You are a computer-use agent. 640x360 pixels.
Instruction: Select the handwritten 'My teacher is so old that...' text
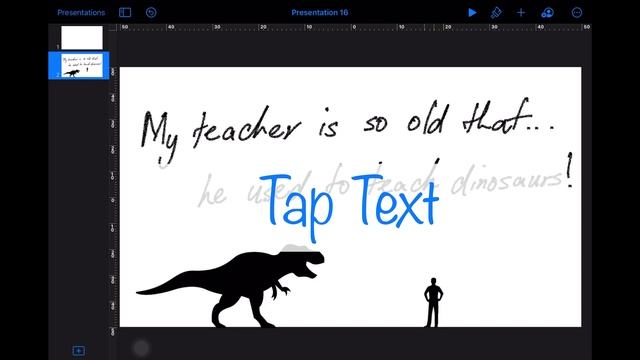(x=348, y=130)
